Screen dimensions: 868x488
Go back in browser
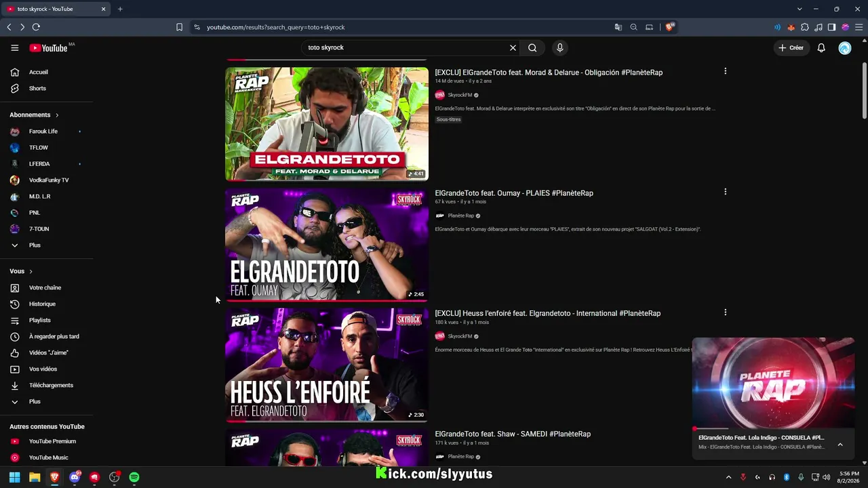(9, 27)
